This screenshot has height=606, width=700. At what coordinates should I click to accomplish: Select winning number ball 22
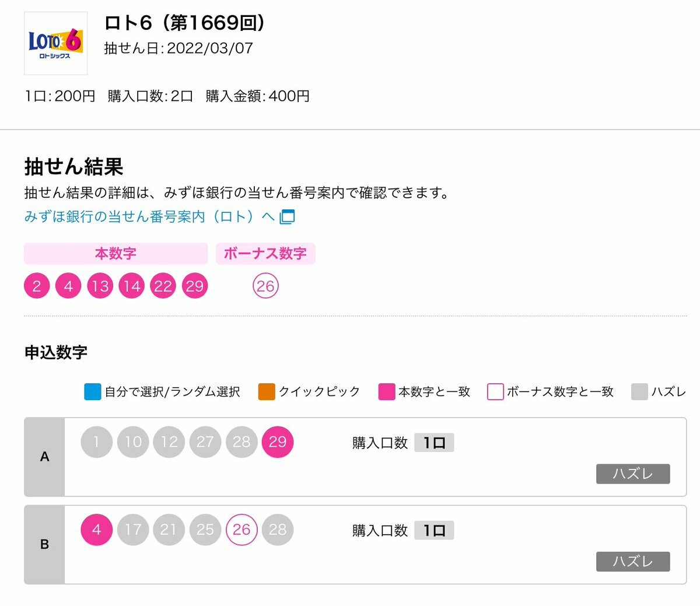click(x=163, y=286)
